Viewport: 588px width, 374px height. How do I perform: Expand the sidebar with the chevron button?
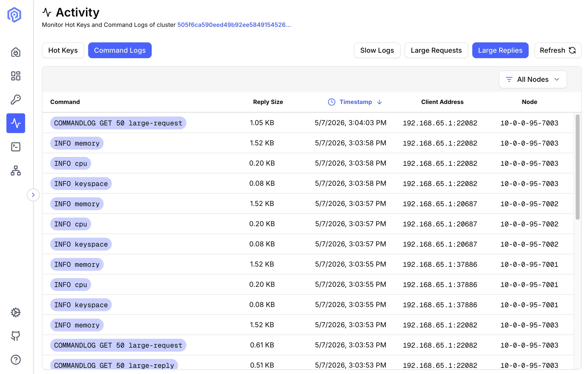pos(33,195)
